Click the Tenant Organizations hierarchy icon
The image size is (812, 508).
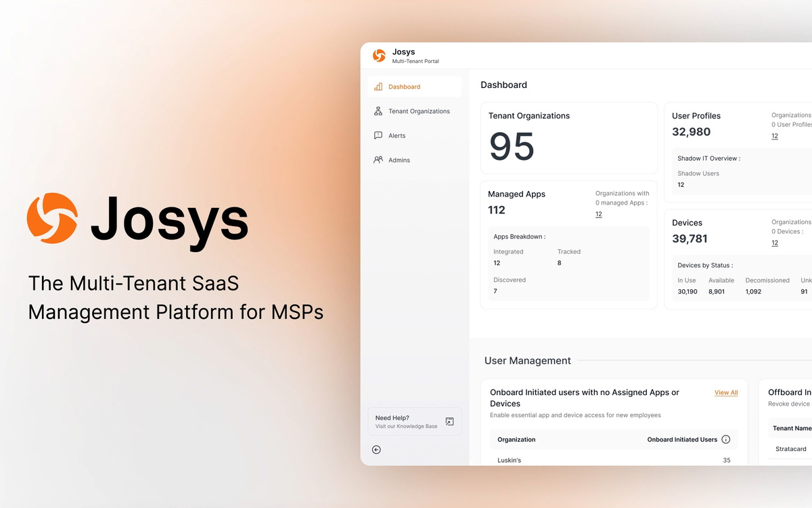(x=378, y=111)
